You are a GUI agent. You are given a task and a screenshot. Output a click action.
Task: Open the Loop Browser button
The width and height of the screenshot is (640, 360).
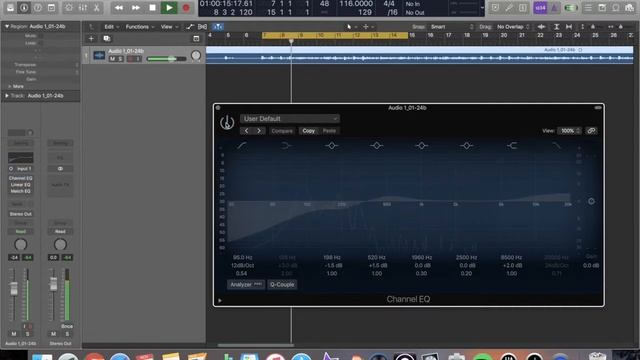[616, 7]
